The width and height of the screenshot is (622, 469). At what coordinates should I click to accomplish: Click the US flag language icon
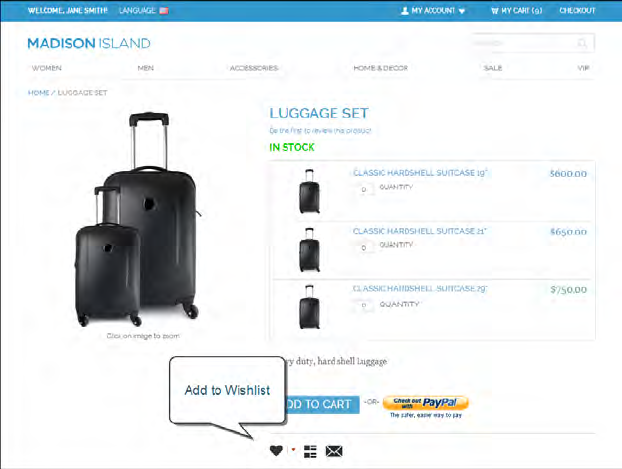(x=164, y=11)
